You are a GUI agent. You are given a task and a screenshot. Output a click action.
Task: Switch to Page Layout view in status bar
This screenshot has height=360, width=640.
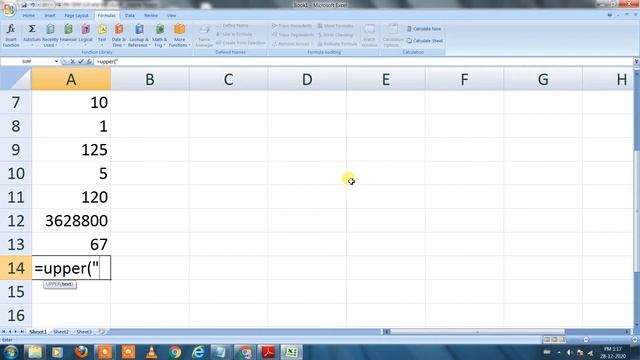click(x=554, y=340)
